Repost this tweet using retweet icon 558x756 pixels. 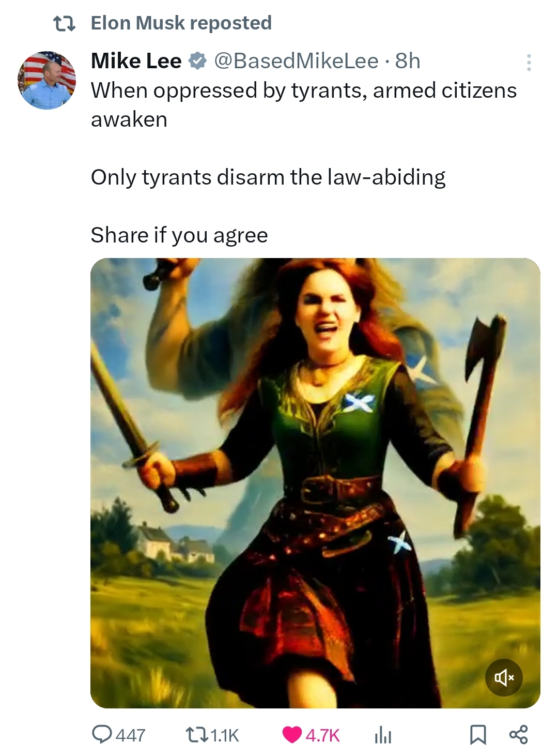[196, 734]
